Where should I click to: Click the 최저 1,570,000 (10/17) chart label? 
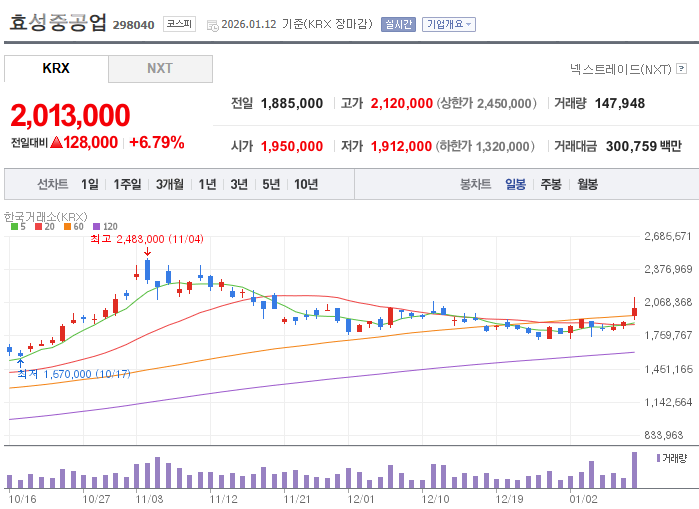(x=74, y=374)
